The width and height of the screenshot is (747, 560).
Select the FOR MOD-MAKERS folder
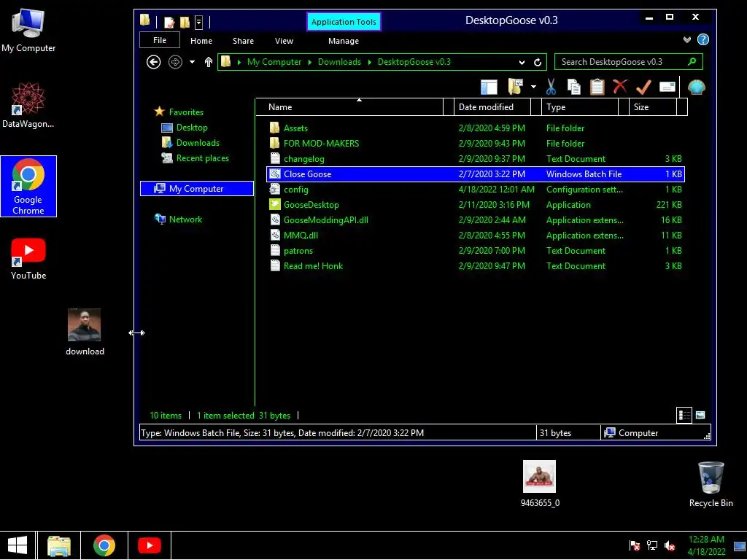(476, 144)
